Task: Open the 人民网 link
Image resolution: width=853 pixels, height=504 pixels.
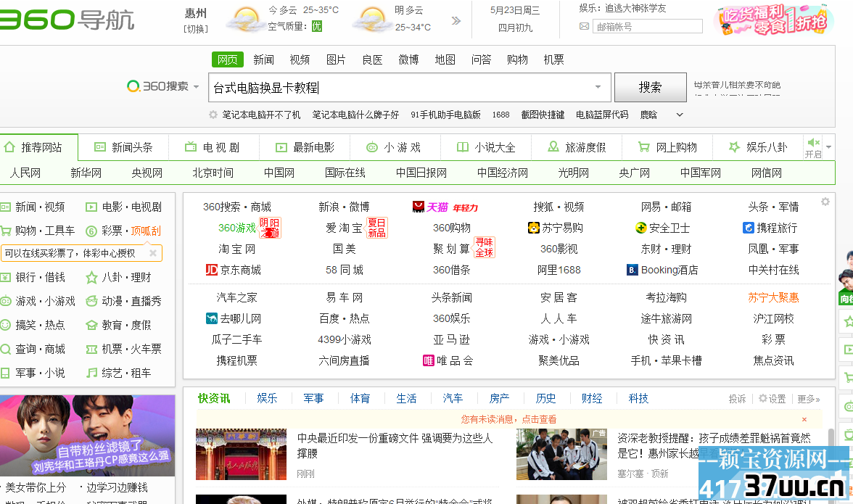Action: [25, 173]
